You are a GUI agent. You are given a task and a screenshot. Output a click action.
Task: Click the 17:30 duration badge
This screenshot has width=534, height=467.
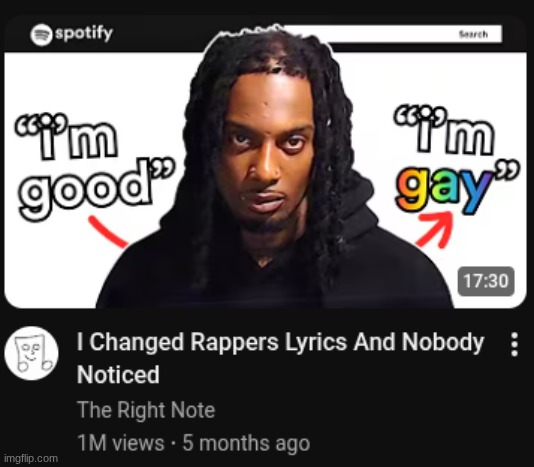(x=486, y=281)
